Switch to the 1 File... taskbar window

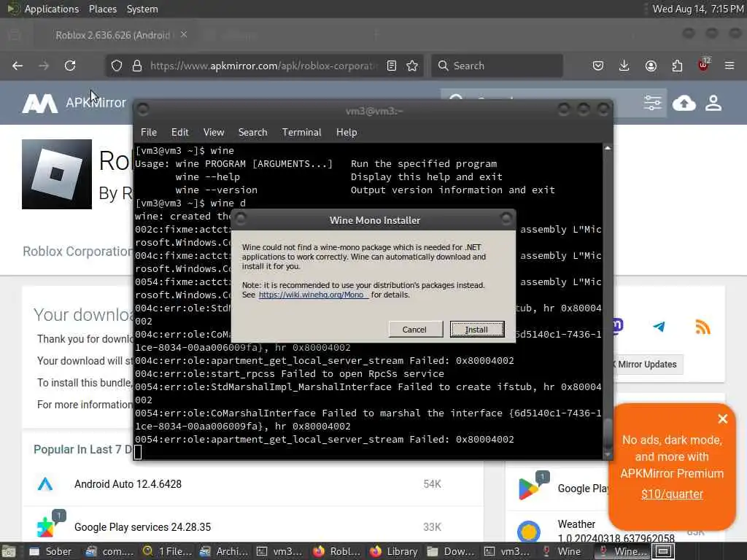pyautogui.click(x=167, y=551)
